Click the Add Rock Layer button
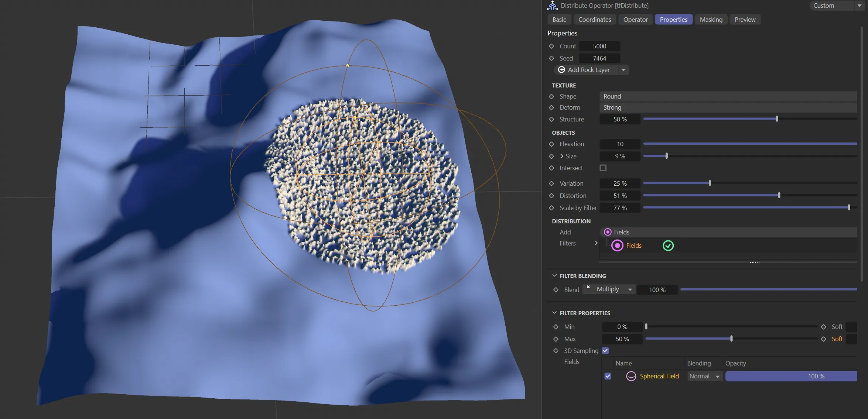This screenshot has height=419, width=868. tap(588, 70)
